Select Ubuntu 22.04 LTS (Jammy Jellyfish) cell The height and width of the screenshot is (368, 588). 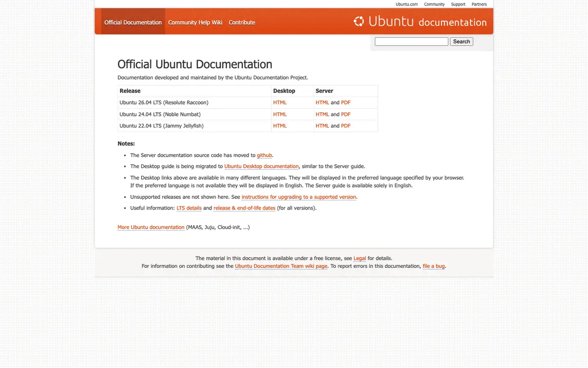pyautogui.click(x=195, y=126)
